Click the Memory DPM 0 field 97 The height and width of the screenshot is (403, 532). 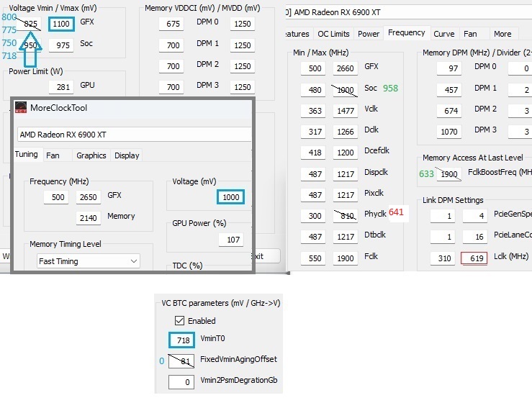click(449, 68)
